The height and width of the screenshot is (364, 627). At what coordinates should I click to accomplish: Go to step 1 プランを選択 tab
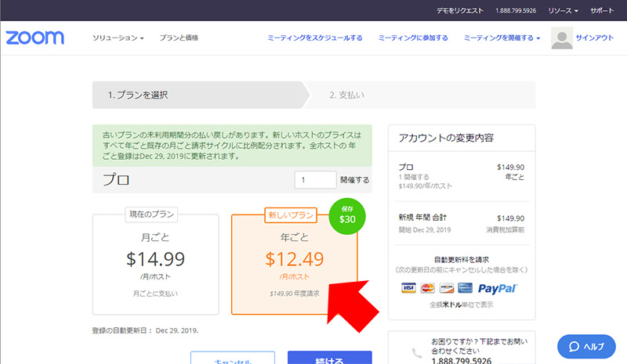coord(196,95)
